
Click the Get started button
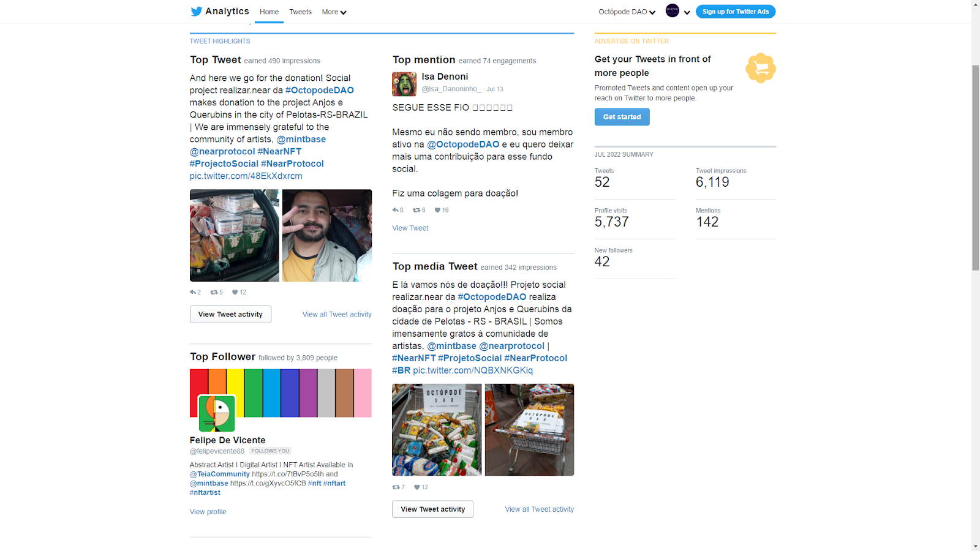click(622, 117)
